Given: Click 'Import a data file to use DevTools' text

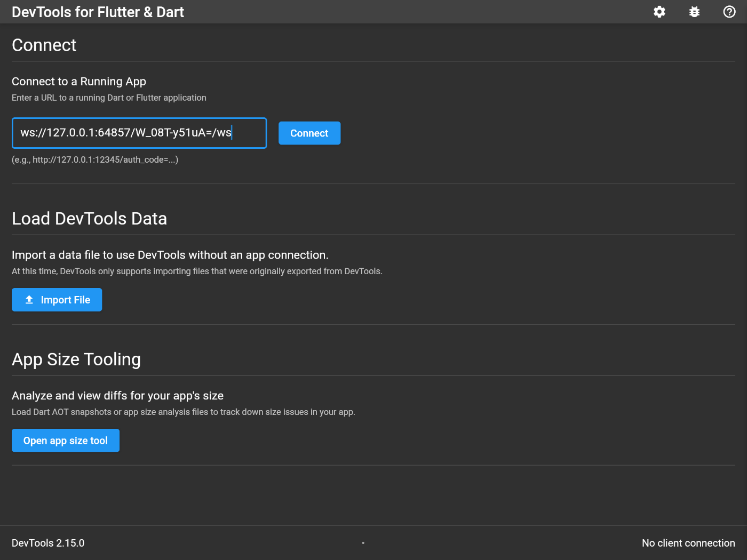Looking at the screenshot, I should click(170, 255).
